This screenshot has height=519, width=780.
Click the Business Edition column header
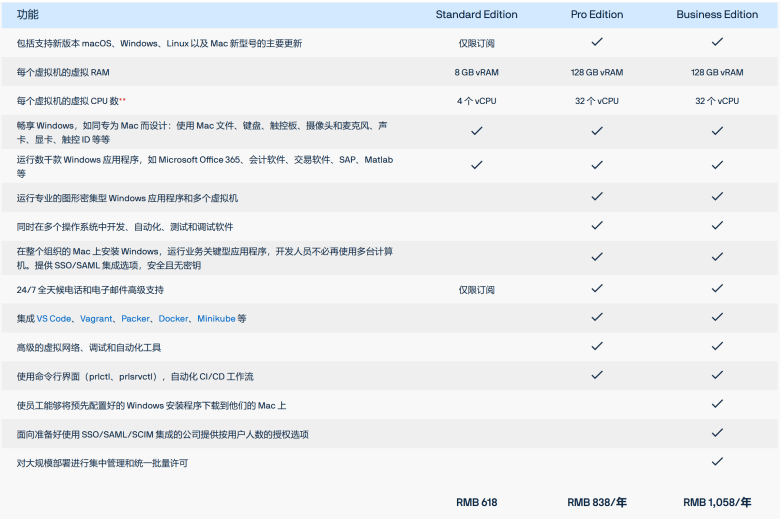[x=717, y=14]
